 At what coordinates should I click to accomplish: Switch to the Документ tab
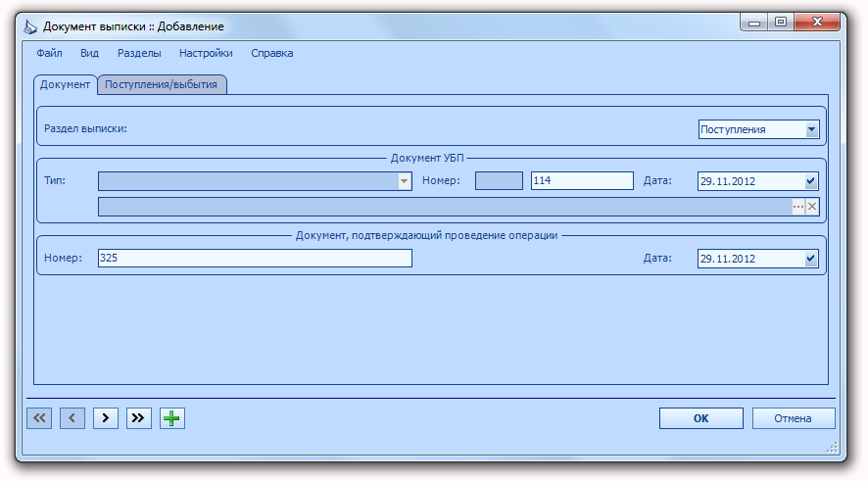click(65, 84)
